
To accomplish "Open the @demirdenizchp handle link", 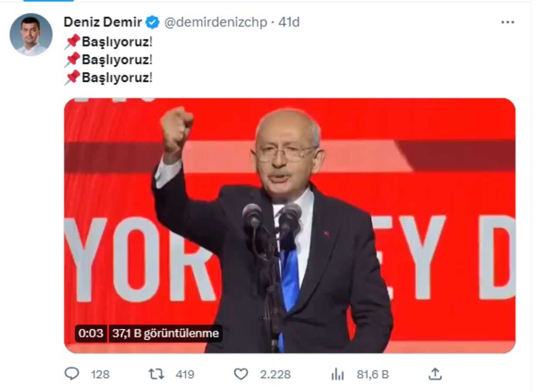I will pyautogui.click(x=215, y=22).
